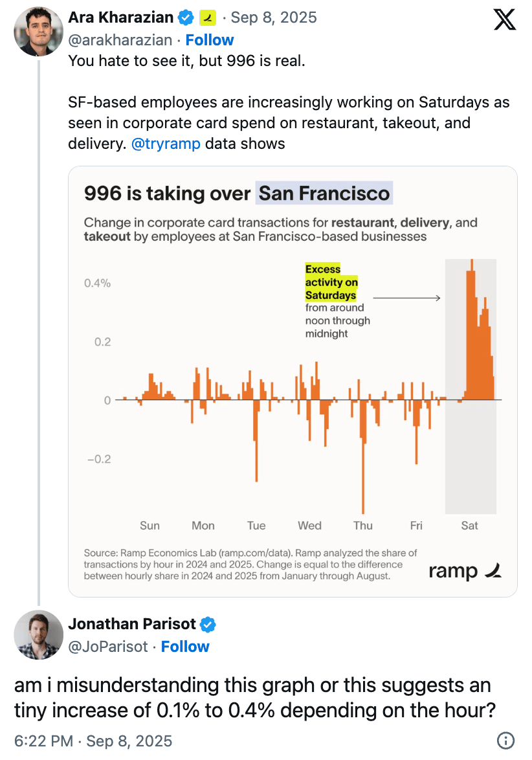Open the Twitter info icon beside the timestamp
The height and width of the screenshot is (760, 532).
click(505, 741)
